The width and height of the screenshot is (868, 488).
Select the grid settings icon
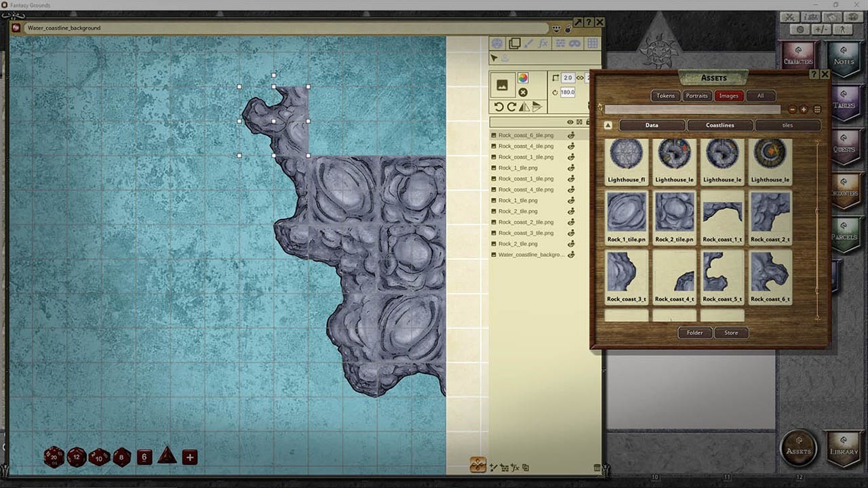(x=593, y=43)
